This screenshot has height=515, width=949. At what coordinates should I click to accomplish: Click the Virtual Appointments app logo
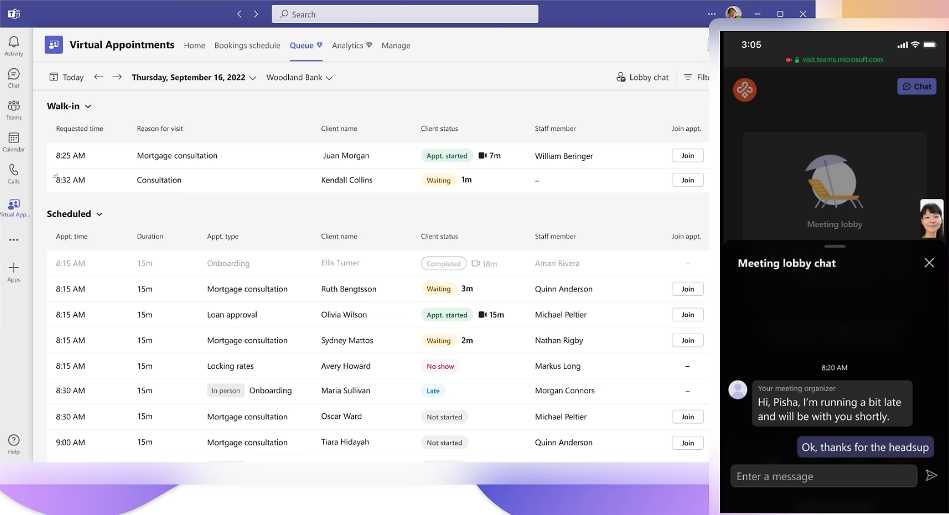[x=54, y=45]
